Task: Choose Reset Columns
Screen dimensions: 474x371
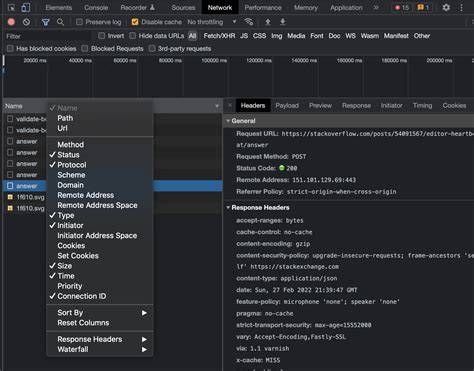Action: 100,323
